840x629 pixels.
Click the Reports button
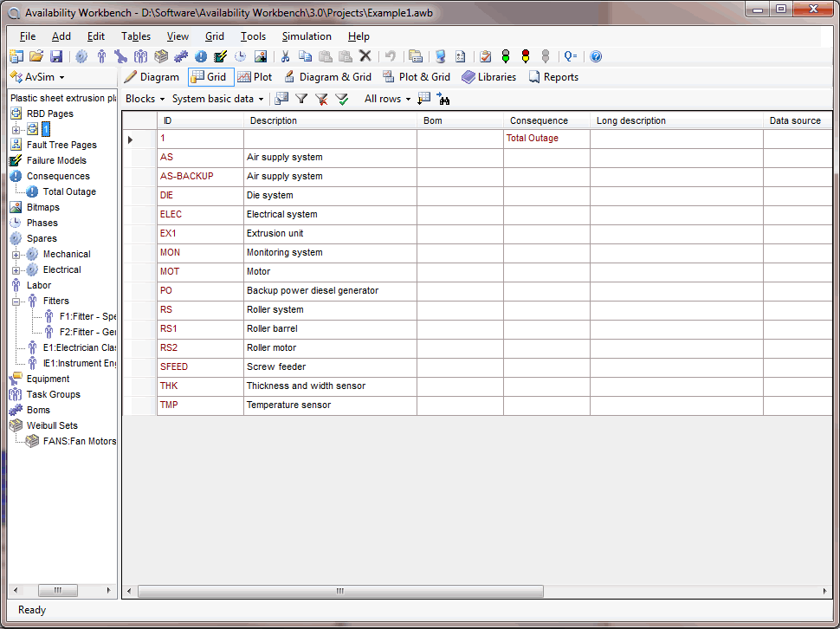[552, 77]
